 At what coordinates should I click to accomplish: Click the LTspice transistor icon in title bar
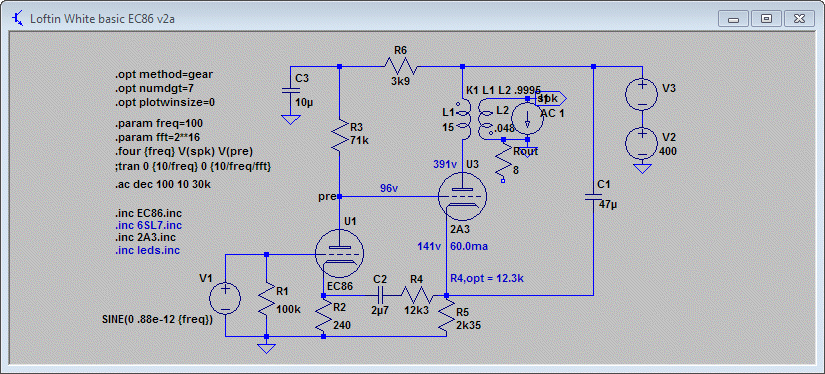[17, 18]
